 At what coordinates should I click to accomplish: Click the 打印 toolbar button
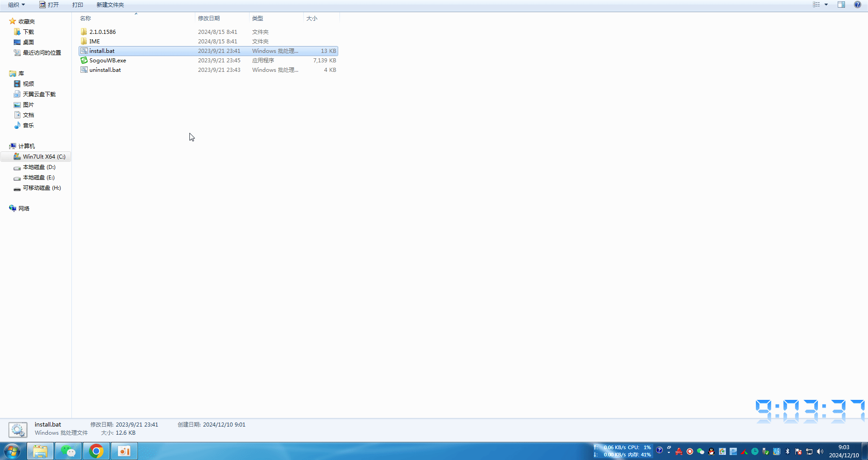pos(78,5)
